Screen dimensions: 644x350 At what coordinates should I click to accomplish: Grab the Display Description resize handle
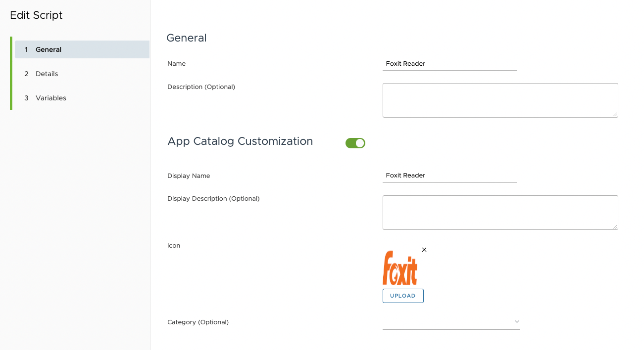coord(615,227)
